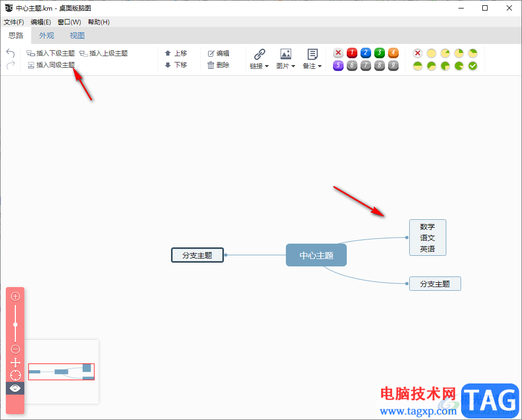Screen dimensions: 522x420
Task: Click the undo arrow icon
Action: (x=11, y=53)
